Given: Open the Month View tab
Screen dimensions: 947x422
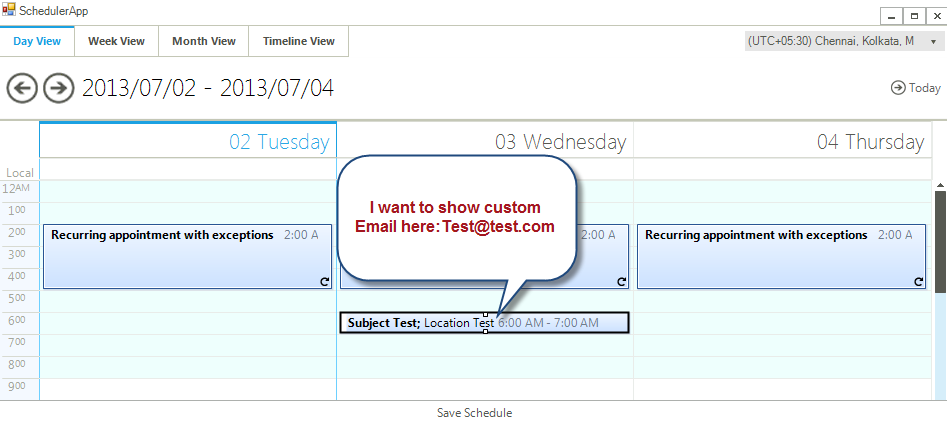Looking at the screenshot, I should click(x=204, y=41).
